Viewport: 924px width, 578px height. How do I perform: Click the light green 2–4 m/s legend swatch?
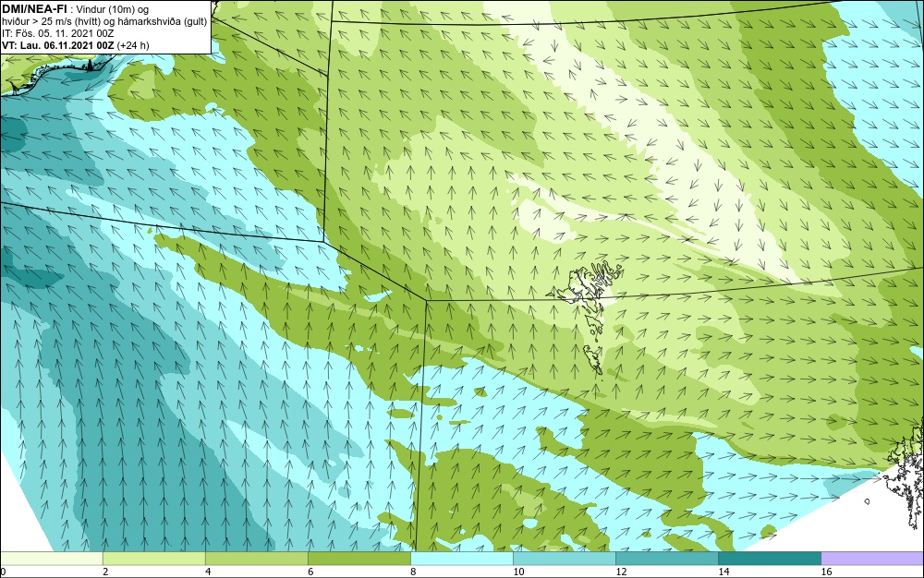tap(153, 559)
